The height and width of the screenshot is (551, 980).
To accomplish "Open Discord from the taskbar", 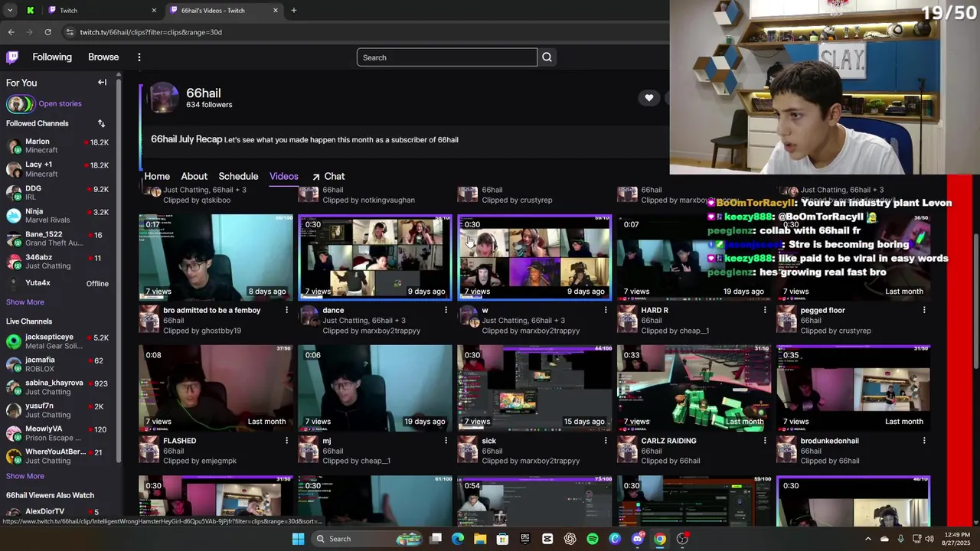I will click(637, 539).
